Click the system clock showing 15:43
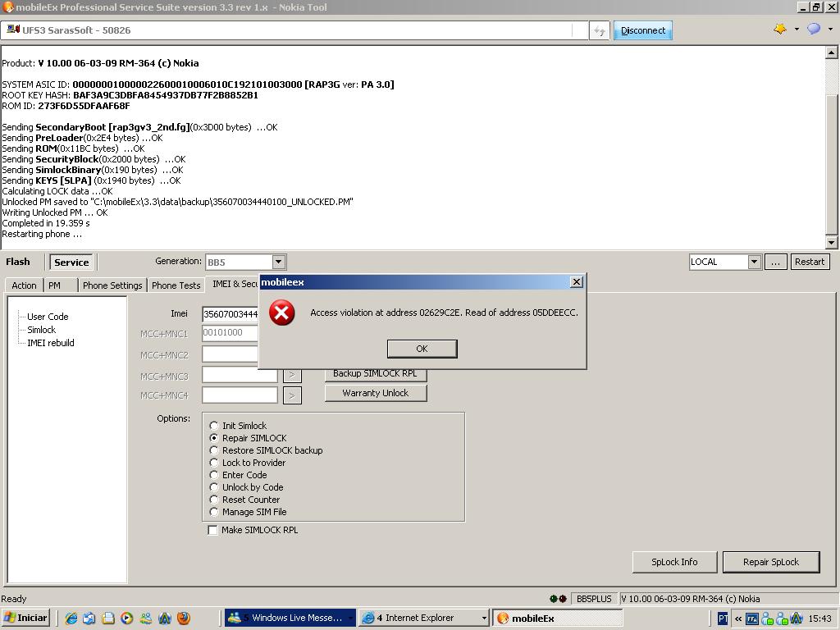Viewport: 840px width, 630px height. click(x=819, y=619)
